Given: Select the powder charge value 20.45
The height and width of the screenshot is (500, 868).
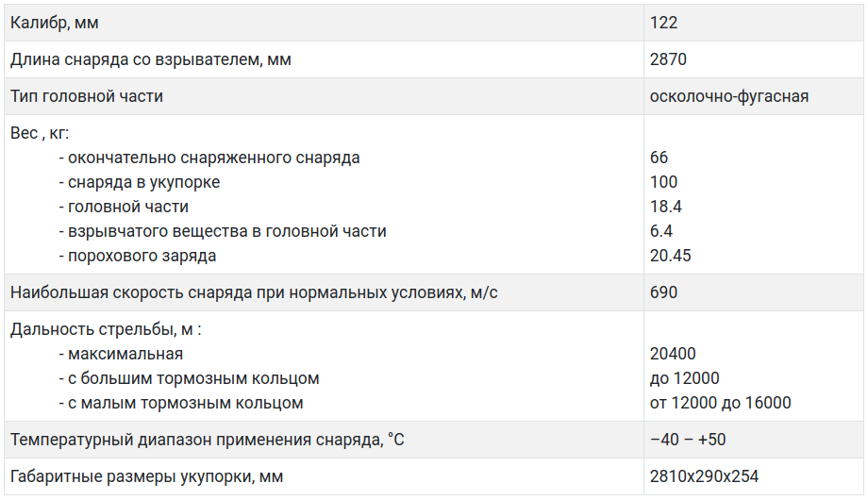Looking at the screenshot, I should coord(671,256).
